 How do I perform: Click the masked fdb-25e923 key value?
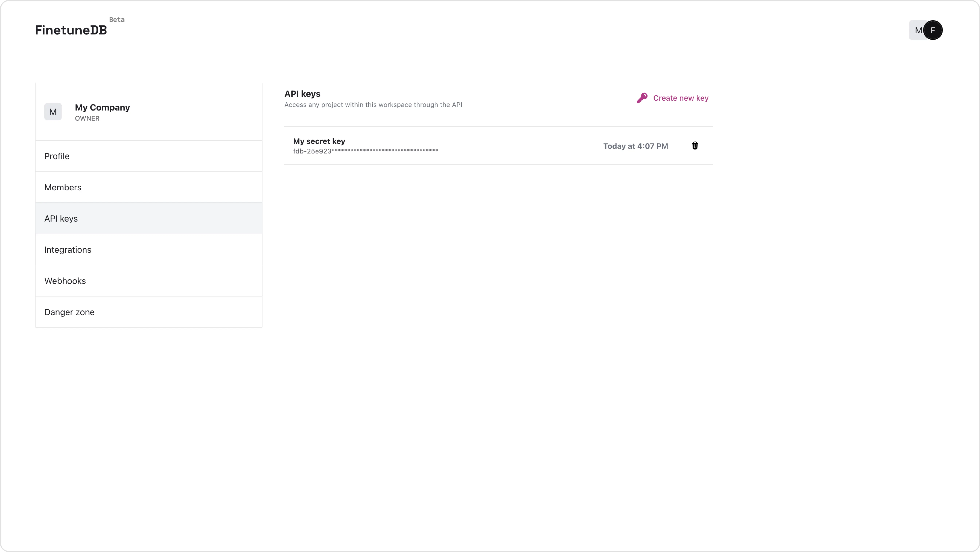[x=365, y=151]
